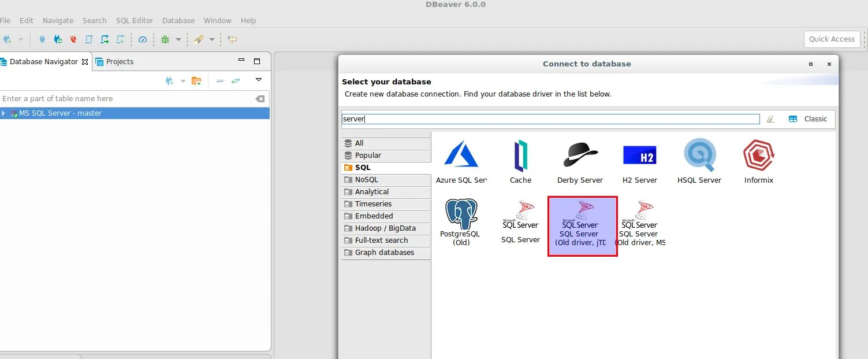Click the table name filter field
Viewport: 868px width, 359px height.
[126, 99]
